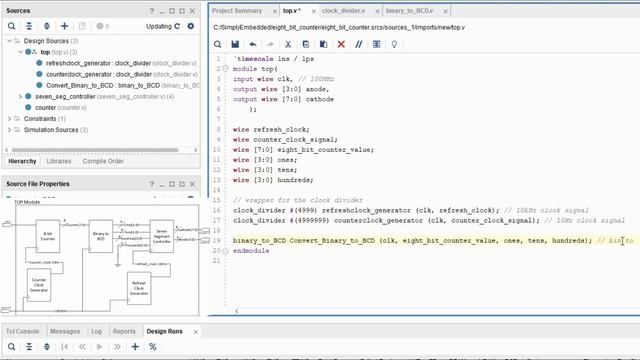Open the Messages tab

[x=65, y=331]
